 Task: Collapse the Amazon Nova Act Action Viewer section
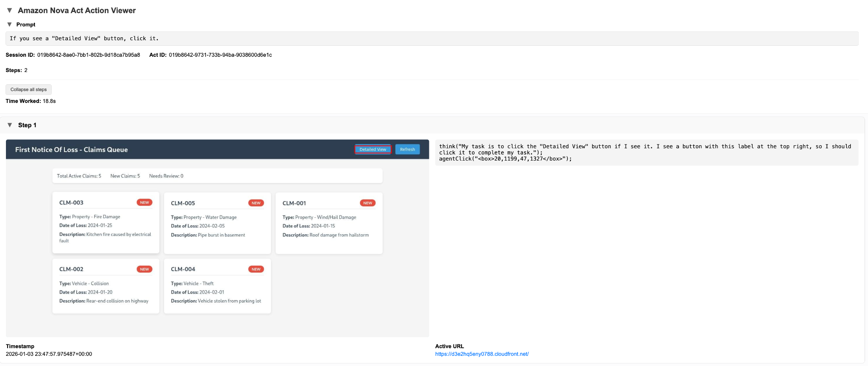point(9,10)
